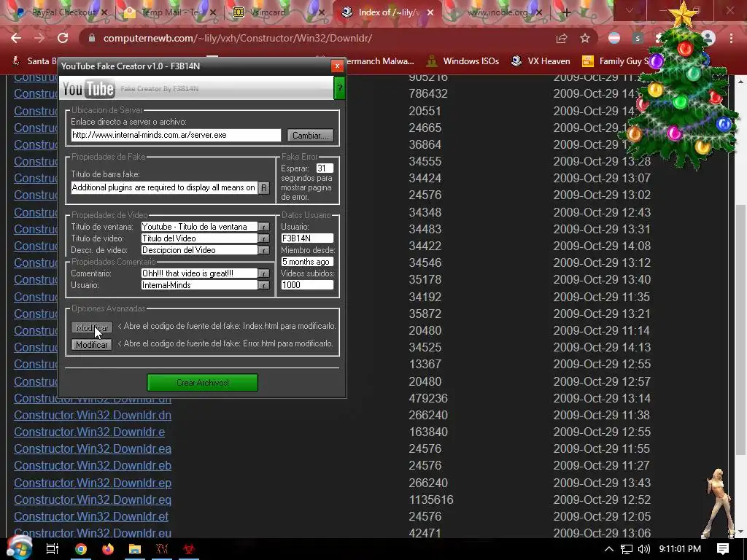This screenshot has width=747, height=560.
Task: Click the r button beside Usuario Internal-Minds
Action: (x=263, y=285)
